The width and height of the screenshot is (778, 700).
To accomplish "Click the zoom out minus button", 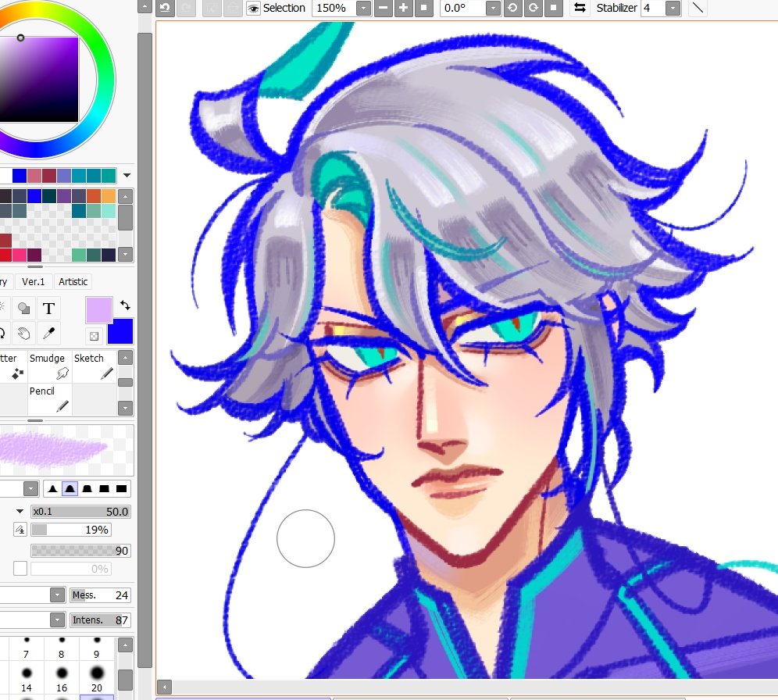I will tap(384, 8).
